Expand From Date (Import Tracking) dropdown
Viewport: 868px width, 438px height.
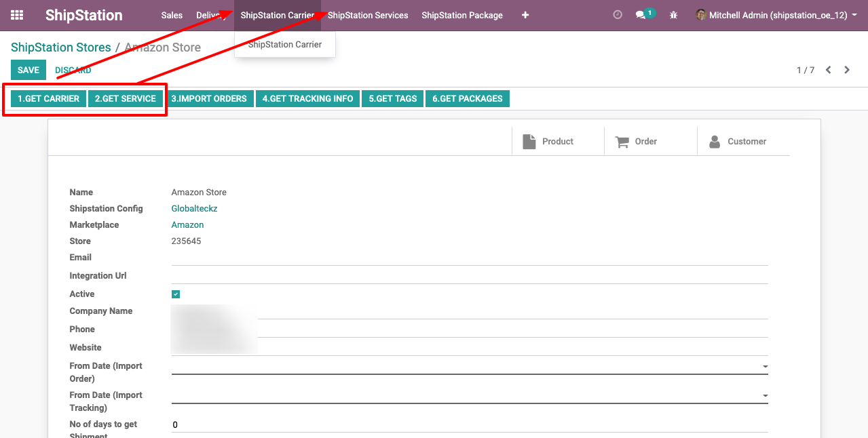click(765, 396)
